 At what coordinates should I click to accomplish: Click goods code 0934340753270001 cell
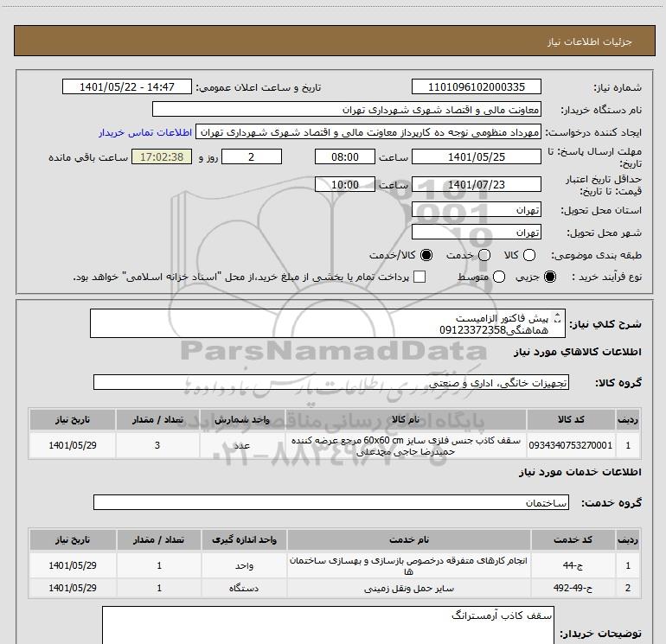(x=571, y=445)
